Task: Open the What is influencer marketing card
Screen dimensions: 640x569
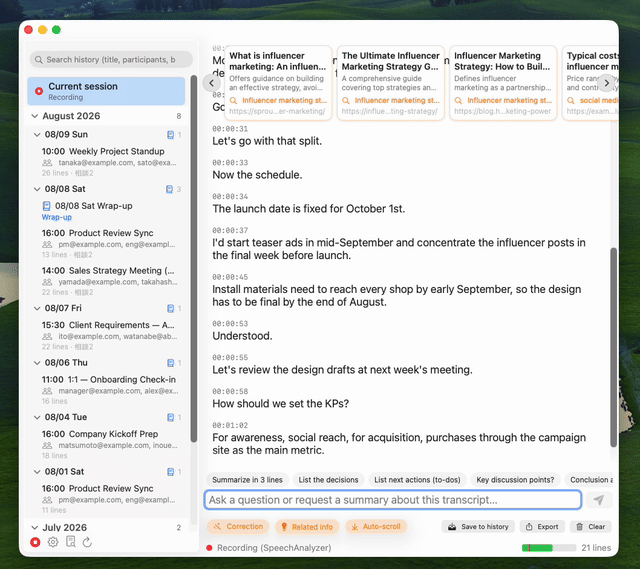Action: 278,83
